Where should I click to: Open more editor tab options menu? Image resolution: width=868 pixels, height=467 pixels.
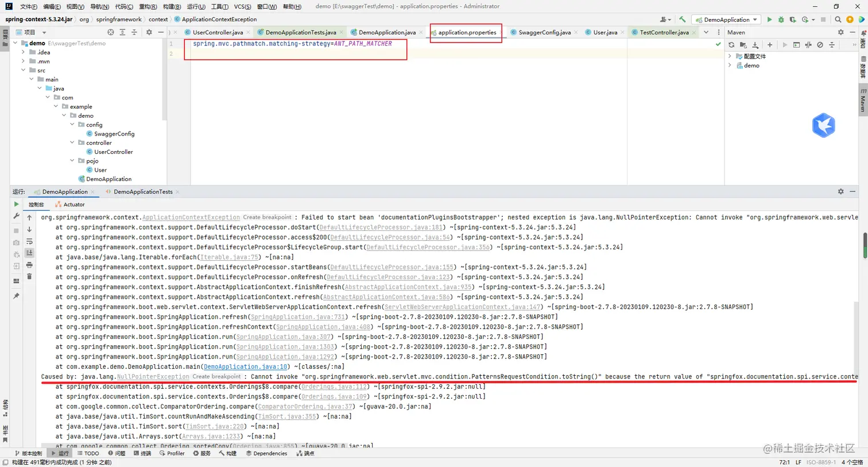point(718,32)
